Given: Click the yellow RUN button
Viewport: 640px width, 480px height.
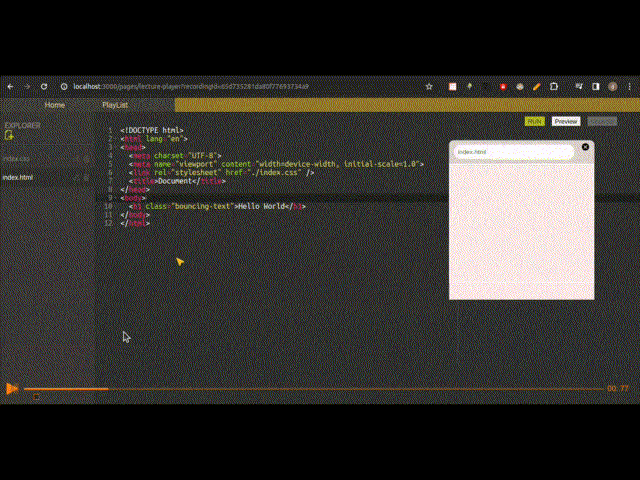Looking at the screenshot, I should [x=535, y=122].
